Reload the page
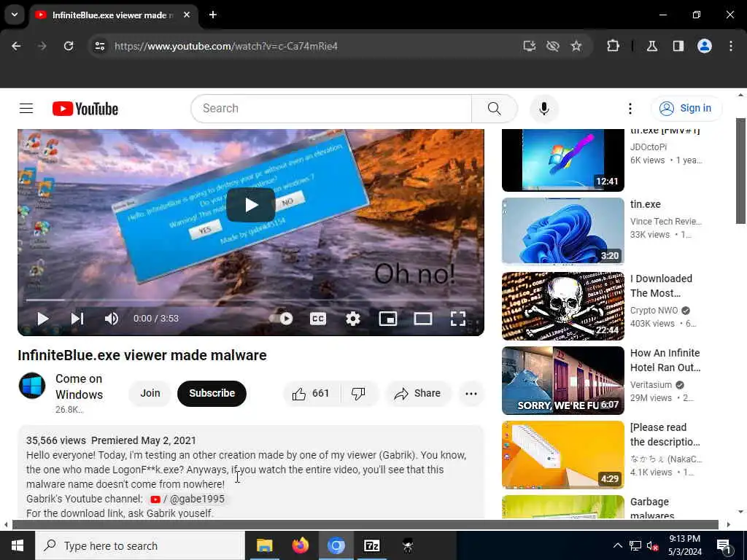The width and height of the screenshot is (747, 560). coord(69,46)
